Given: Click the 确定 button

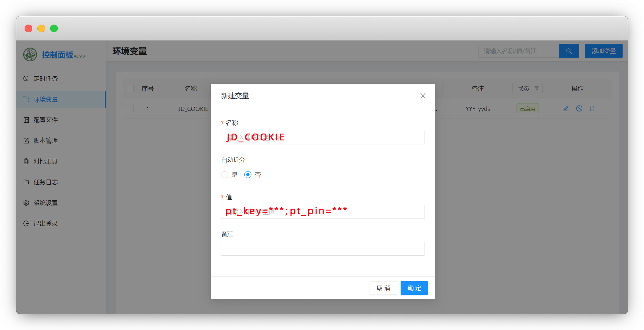Looking at the screenshot, I should click(414, 288).
